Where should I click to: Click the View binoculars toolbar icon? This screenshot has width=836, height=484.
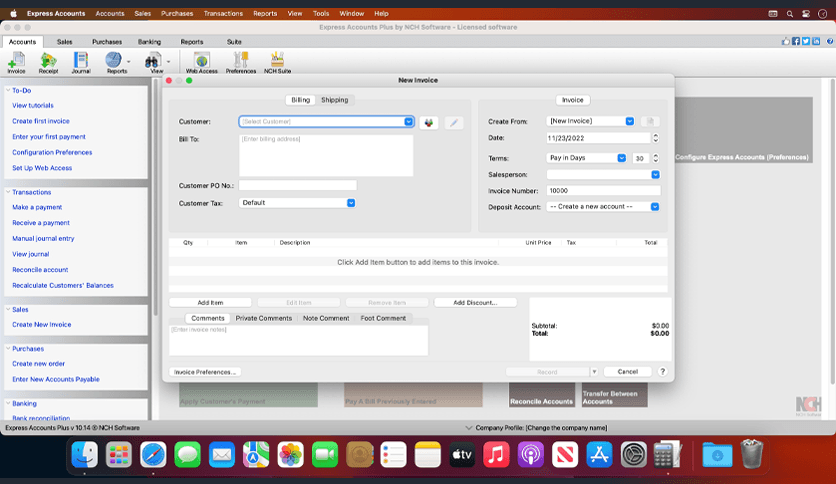click(x=154, y=63)
